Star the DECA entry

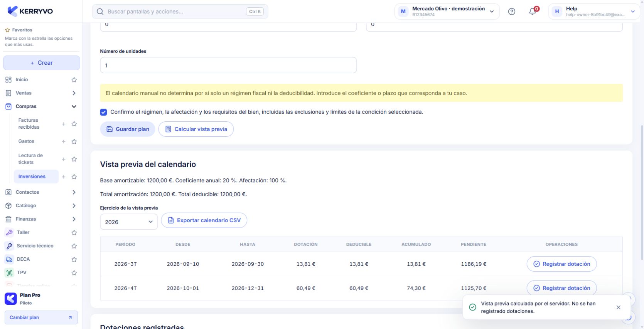(74, 259)
